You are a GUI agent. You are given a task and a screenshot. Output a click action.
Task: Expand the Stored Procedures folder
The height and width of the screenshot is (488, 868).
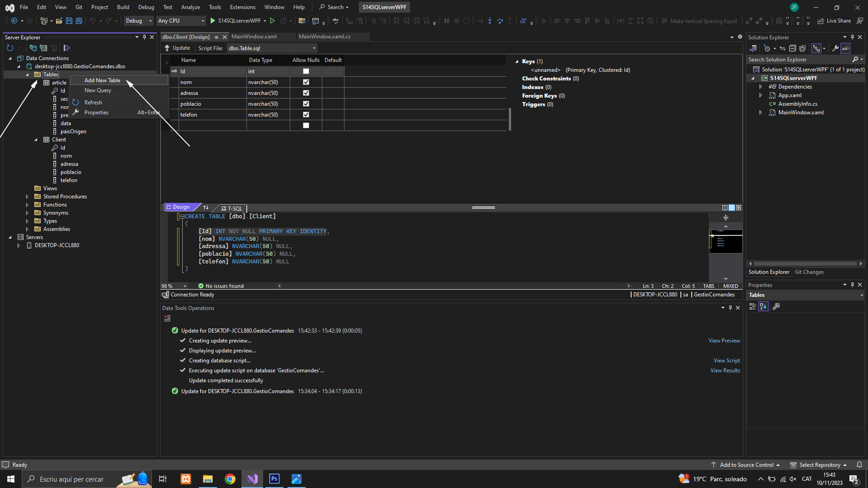click(27, 197)
